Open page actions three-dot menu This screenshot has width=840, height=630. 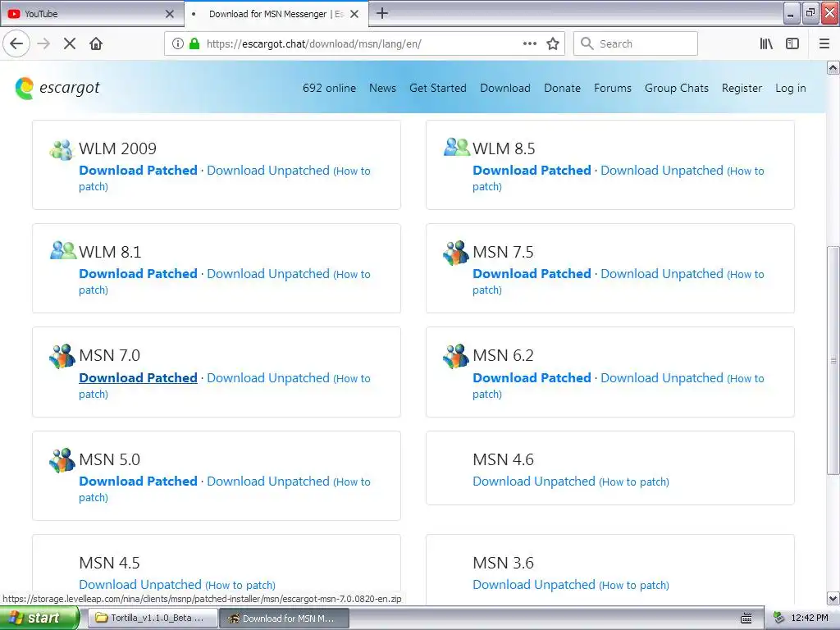[529, 43]
